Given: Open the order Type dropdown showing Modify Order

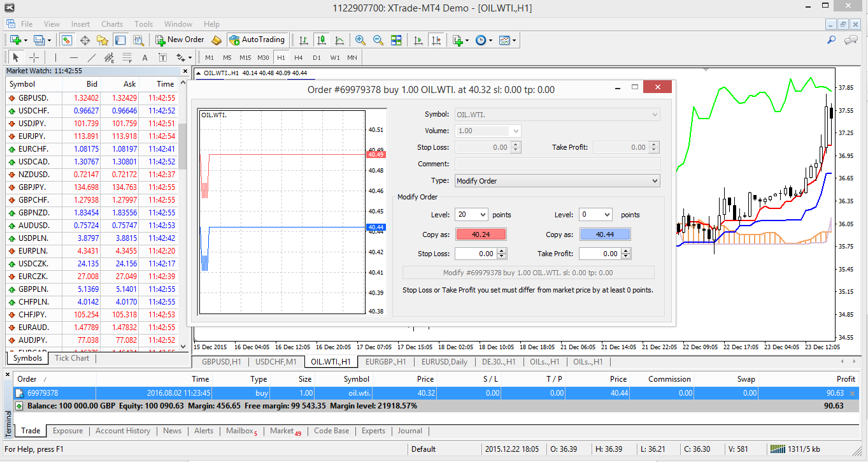Looking at the screenshot, I should (x=557, y=180).
